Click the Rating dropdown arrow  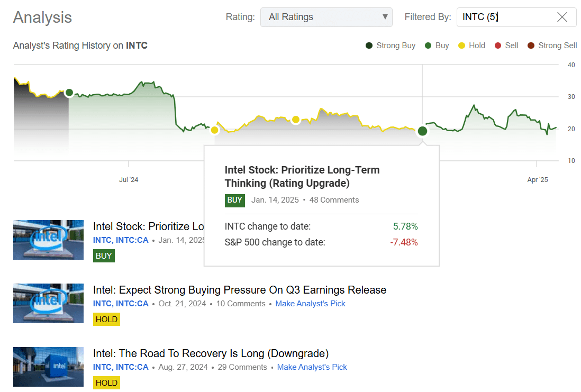click(385, 17)
